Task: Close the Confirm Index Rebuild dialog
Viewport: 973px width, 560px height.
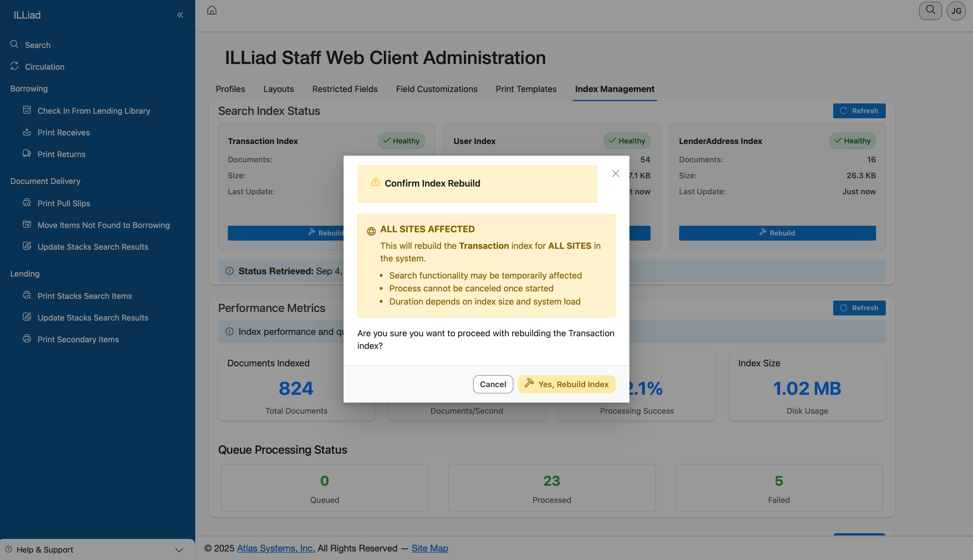Action: [x=615, y=173]
